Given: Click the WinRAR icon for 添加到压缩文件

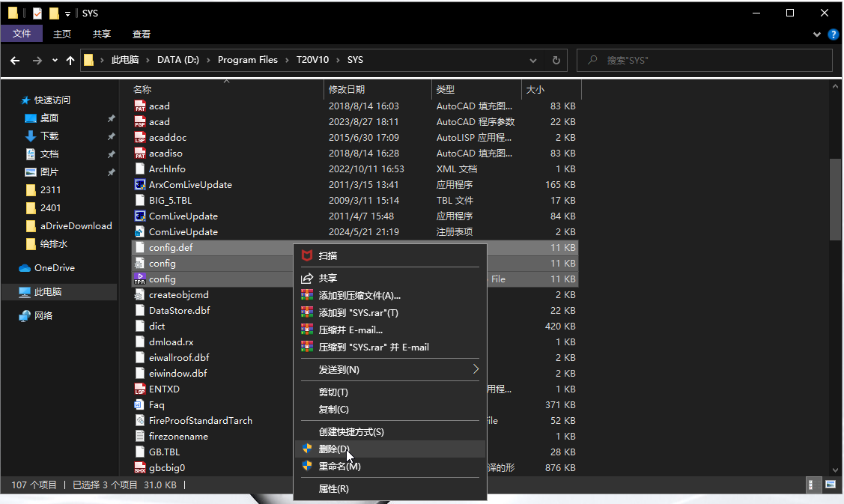Looking at the screenshot, I should click(307, 296).
